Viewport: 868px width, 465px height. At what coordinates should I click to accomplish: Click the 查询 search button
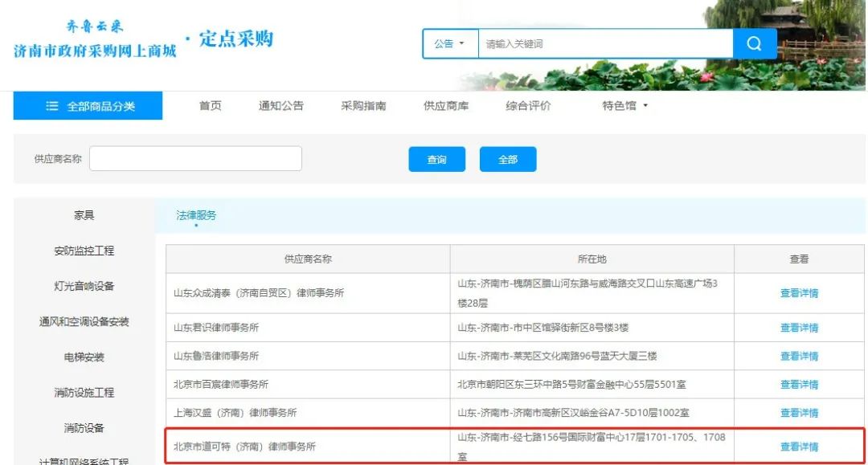(436, 158)
